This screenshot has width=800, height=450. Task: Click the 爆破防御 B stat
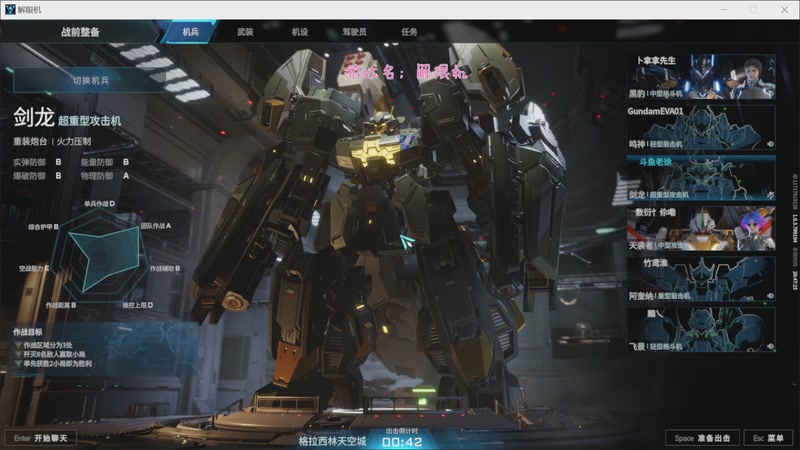37,176
